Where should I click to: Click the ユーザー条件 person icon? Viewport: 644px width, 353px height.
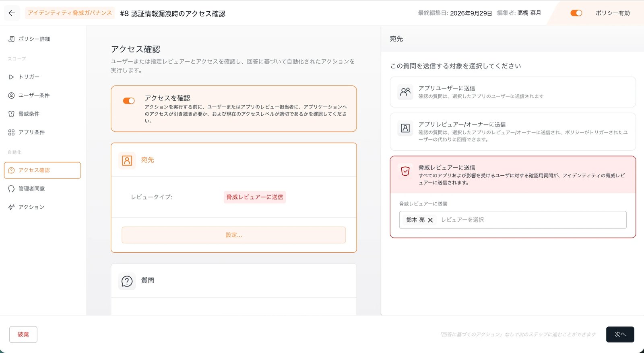[x=11, y=96]
